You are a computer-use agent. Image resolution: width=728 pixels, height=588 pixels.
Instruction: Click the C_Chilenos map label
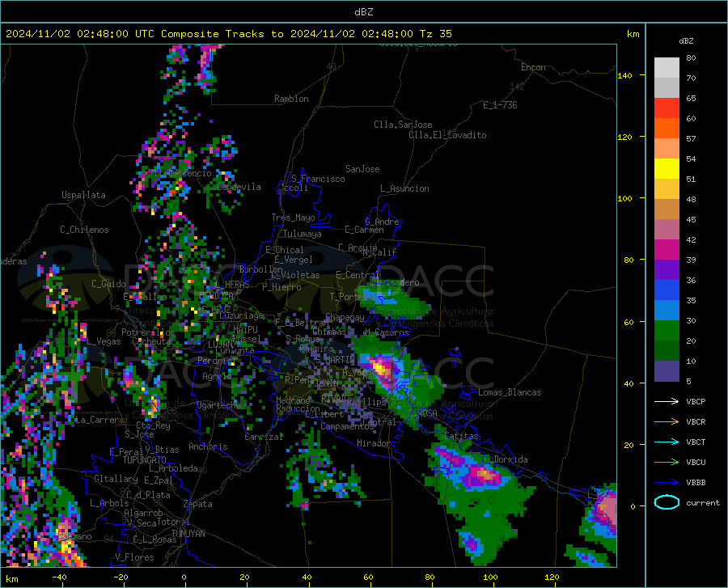click(x=84, y=230)
